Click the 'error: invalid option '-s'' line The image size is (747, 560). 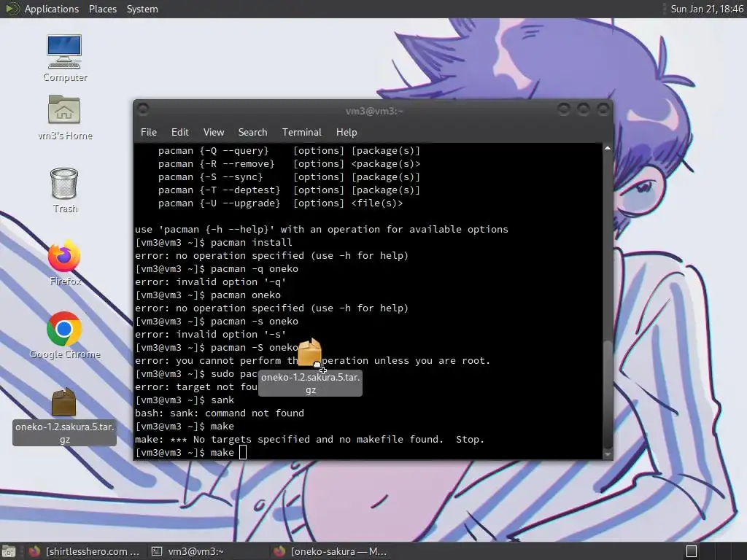click(211, 334)
